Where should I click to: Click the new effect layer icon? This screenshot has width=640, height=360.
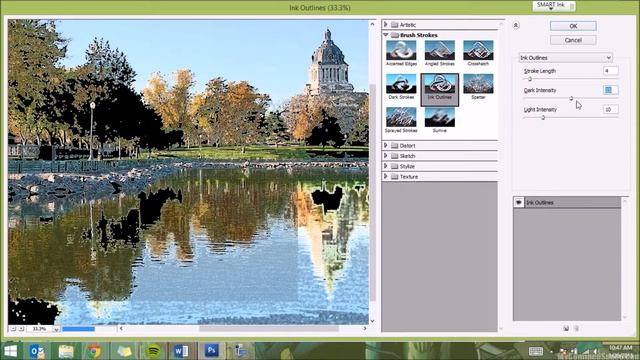566,328
